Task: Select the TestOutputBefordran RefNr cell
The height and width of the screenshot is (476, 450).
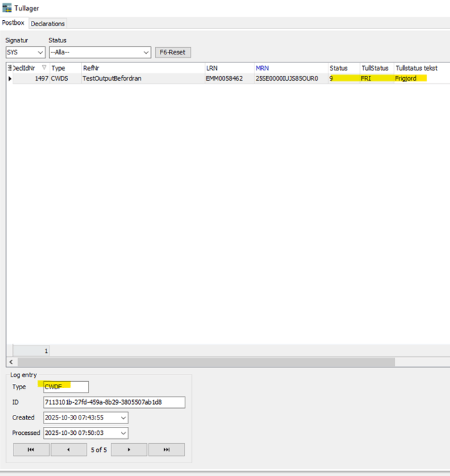Action: click(x=112, y=79)
